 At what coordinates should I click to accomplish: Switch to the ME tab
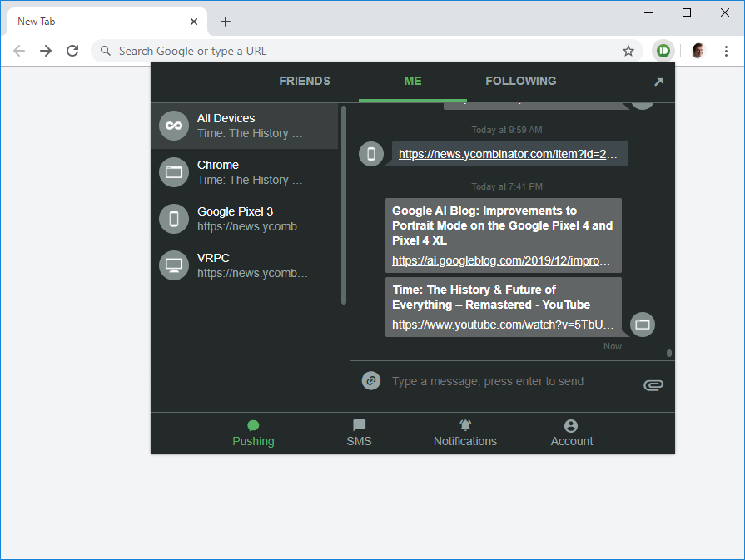point(412,82)
